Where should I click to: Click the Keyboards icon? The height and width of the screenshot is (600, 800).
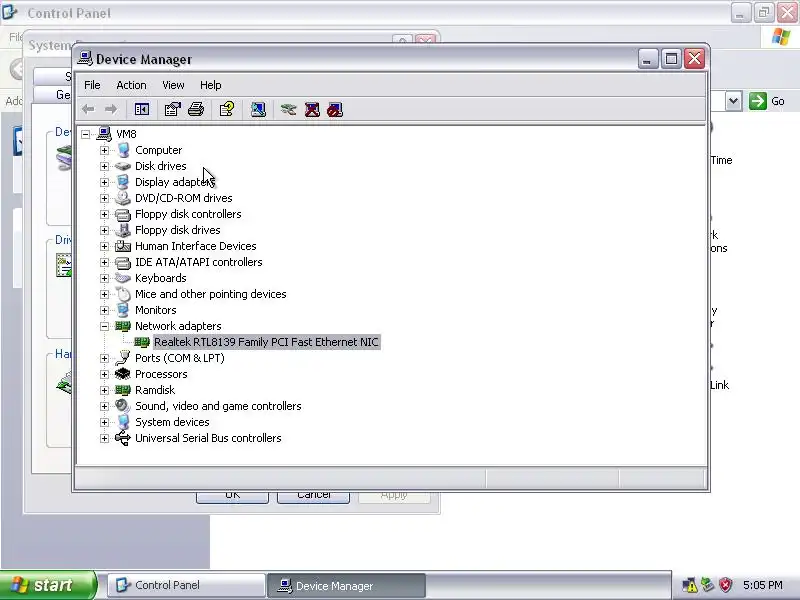click(x=123, y=278)
